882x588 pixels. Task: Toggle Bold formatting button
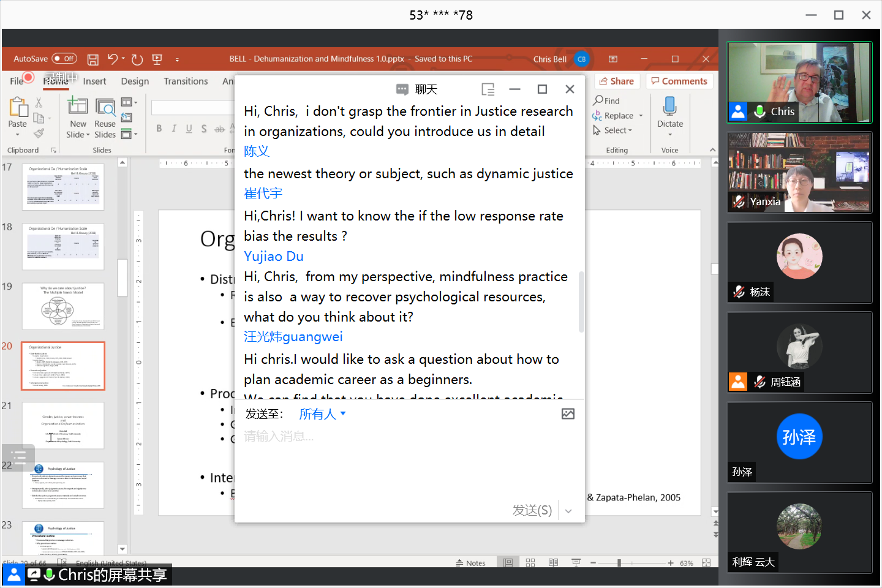(159, 129)
